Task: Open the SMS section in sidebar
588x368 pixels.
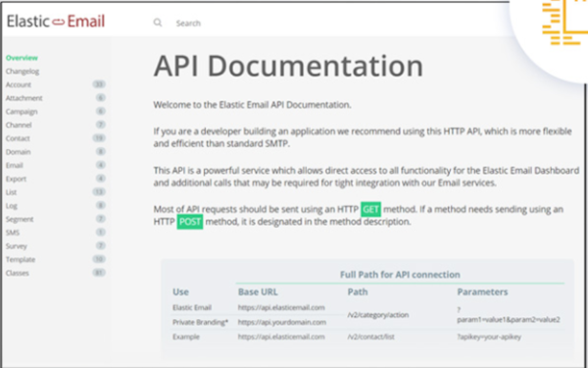Action: point(13,233)
